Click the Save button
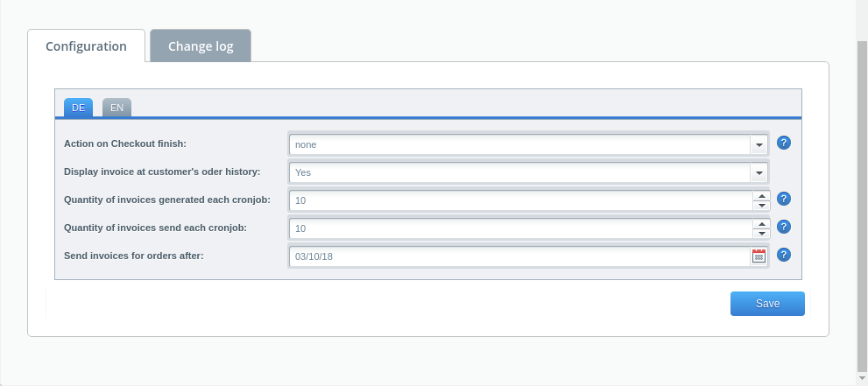 click(x=767, y=304)
